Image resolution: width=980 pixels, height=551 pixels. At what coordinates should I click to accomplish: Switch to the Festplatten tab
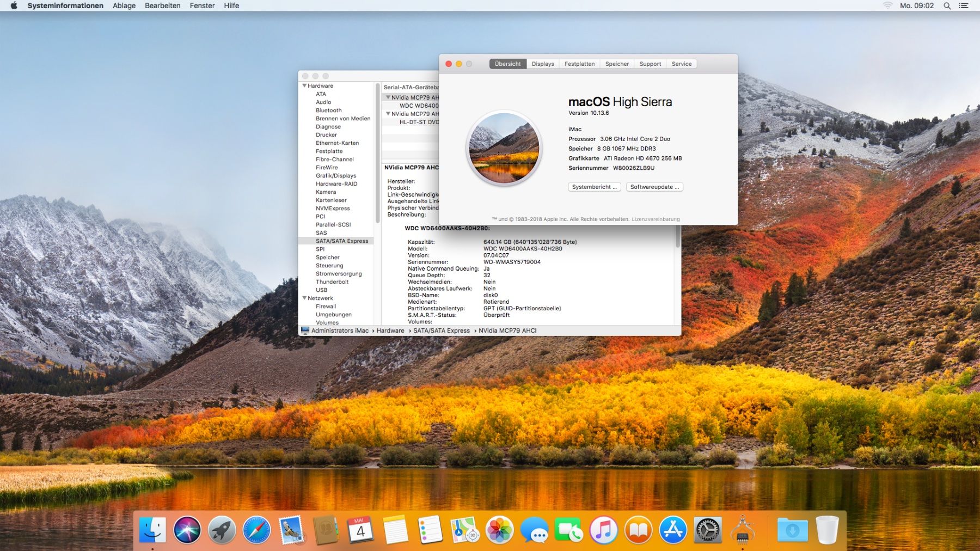579,64
